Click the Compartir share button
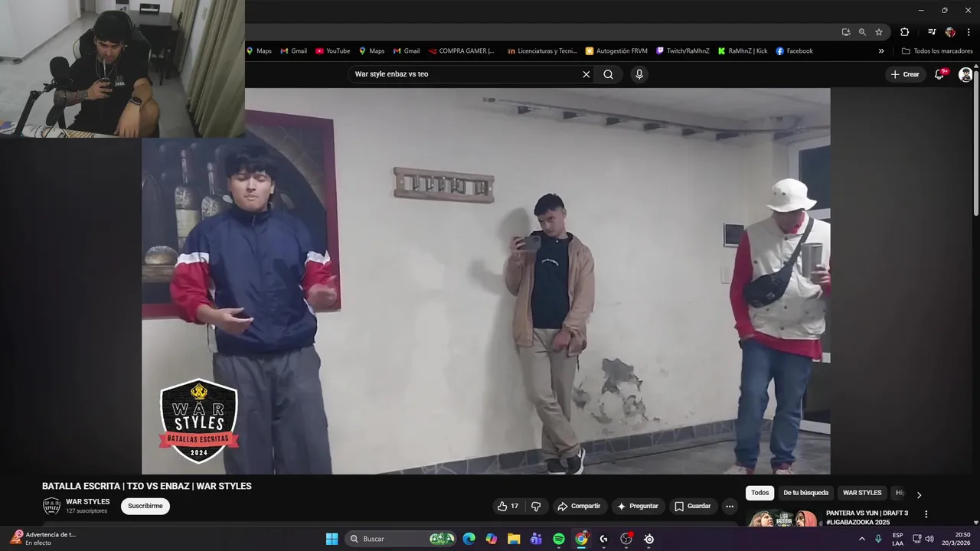980x551 pixels. (x=579, y=506)
